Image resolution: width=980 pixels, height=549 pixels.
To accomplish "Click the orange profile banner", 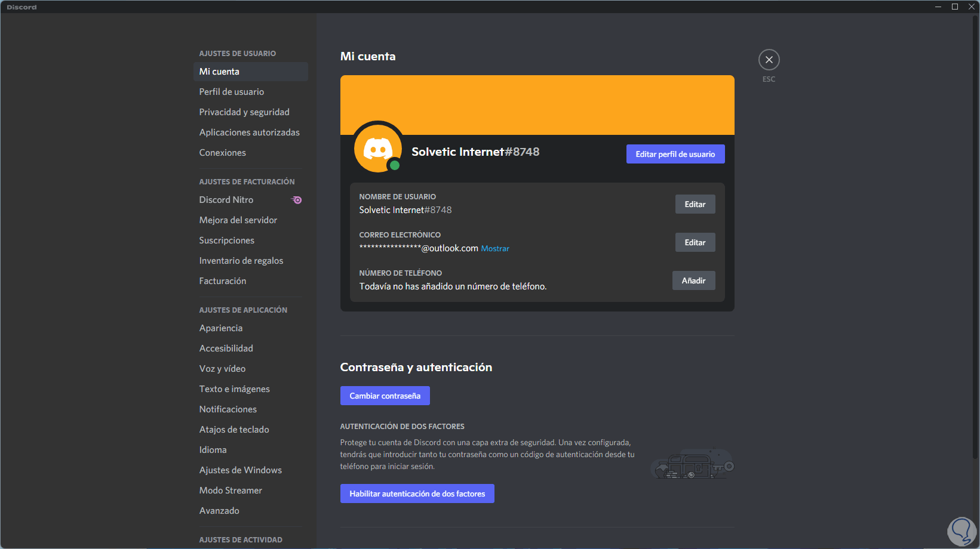I will point(537,105).
